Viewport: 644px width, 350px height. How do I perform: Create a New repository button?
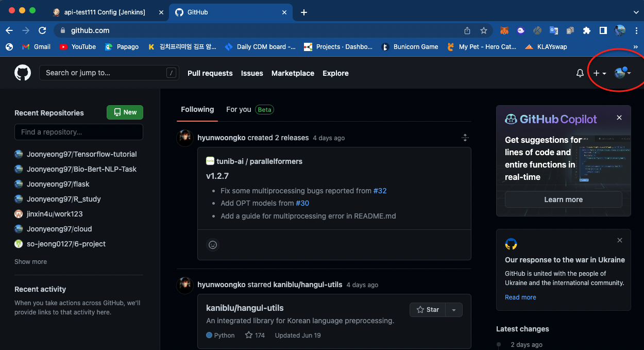click(125, 112)
